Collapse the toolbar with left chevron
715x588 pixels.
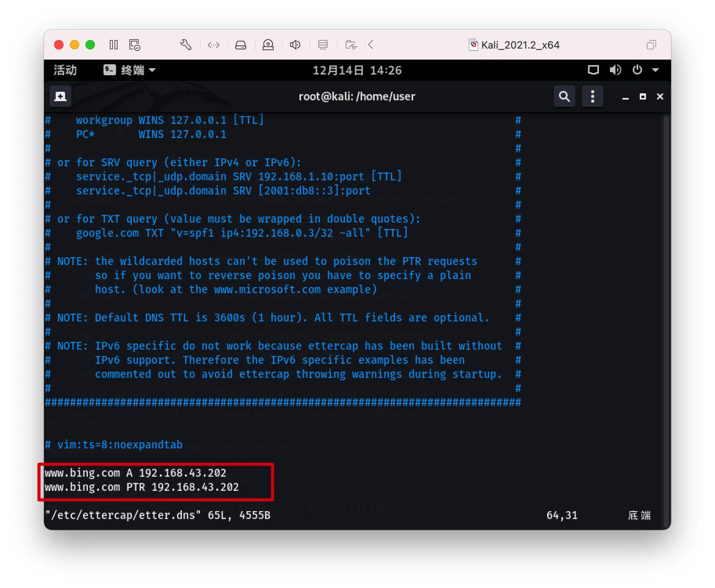pyautogui.click(x=371, y=45)
